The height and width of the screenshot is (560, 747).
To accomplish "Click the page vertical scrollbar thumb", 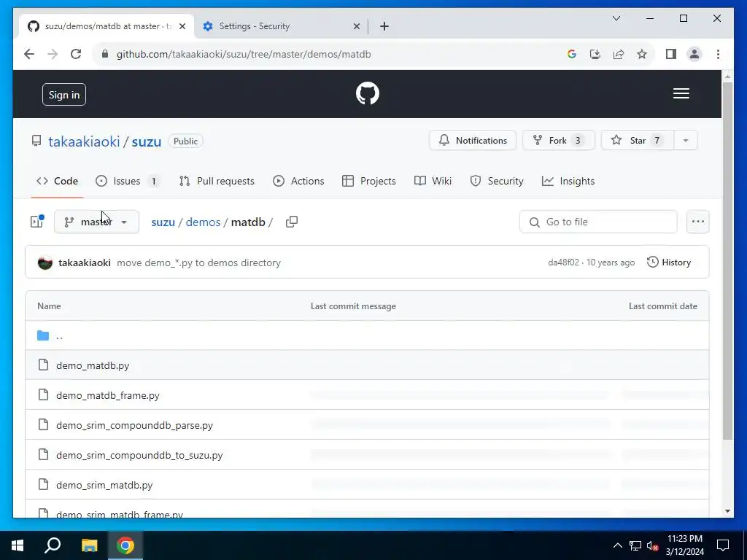I will 727,261.
